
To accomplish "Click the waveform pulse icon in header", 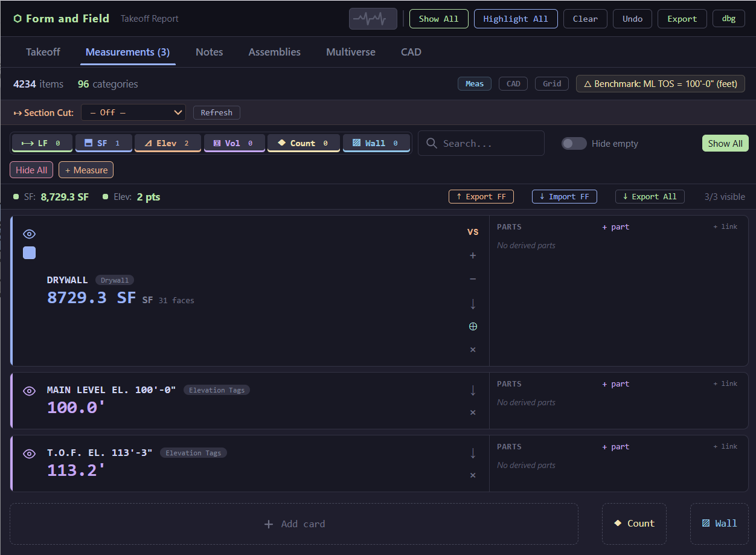I will coord(373,19).
